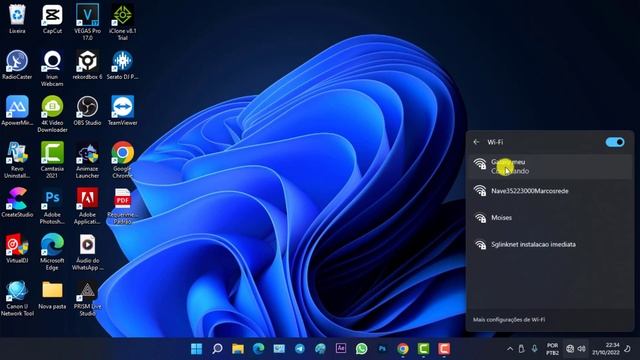Go back using the Wi-Fi panel arrow
Screen dimensions: 640x360
point(476,142)
